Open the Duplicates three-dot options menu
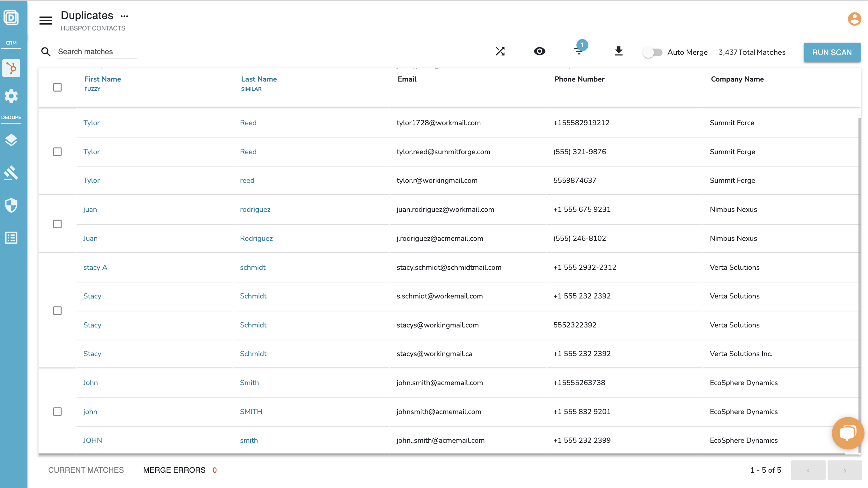The height and width of the screenshot is (488, 868). coord(124,16)
